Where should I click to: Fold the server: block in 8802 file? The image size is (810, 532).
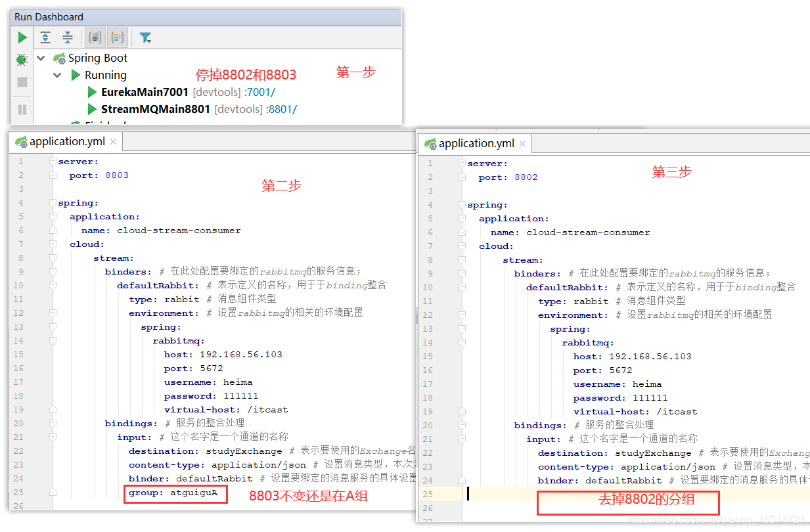click(x=462, y=164)
